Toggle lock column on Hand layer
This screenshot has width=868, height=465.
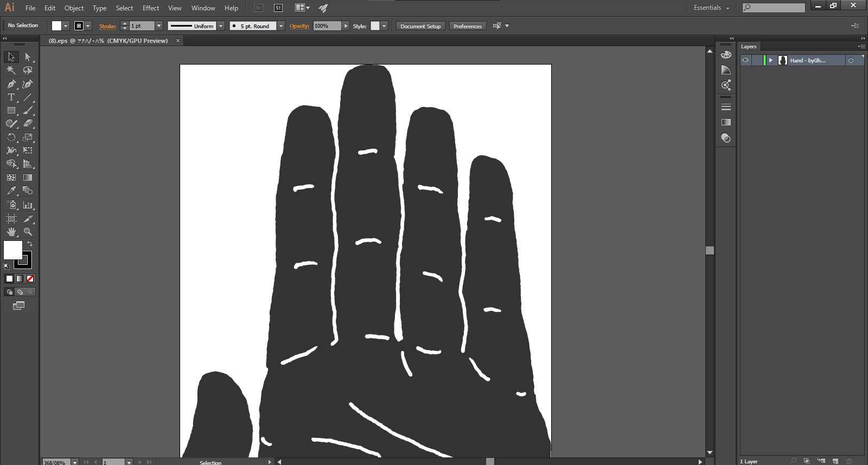[757, 60]
